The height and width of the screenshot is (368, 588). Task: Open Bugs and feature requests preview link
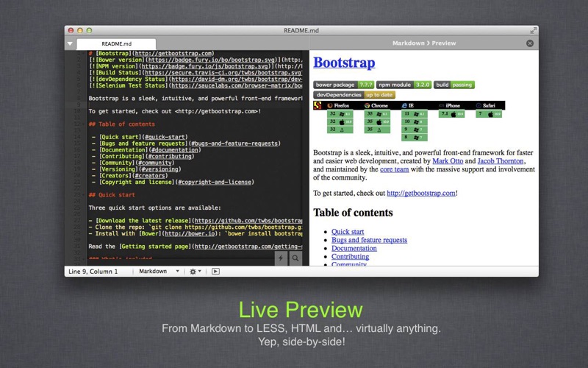(370, 240)
